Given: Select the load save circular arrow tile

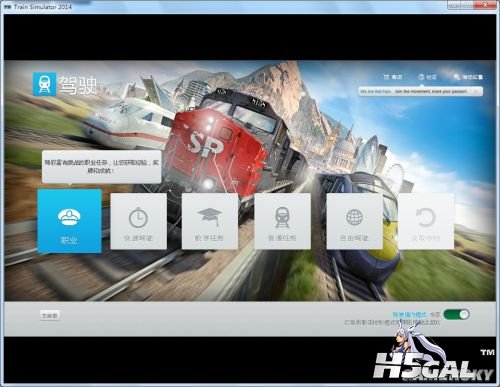Looking at the screenshot, I should (426, 221).
